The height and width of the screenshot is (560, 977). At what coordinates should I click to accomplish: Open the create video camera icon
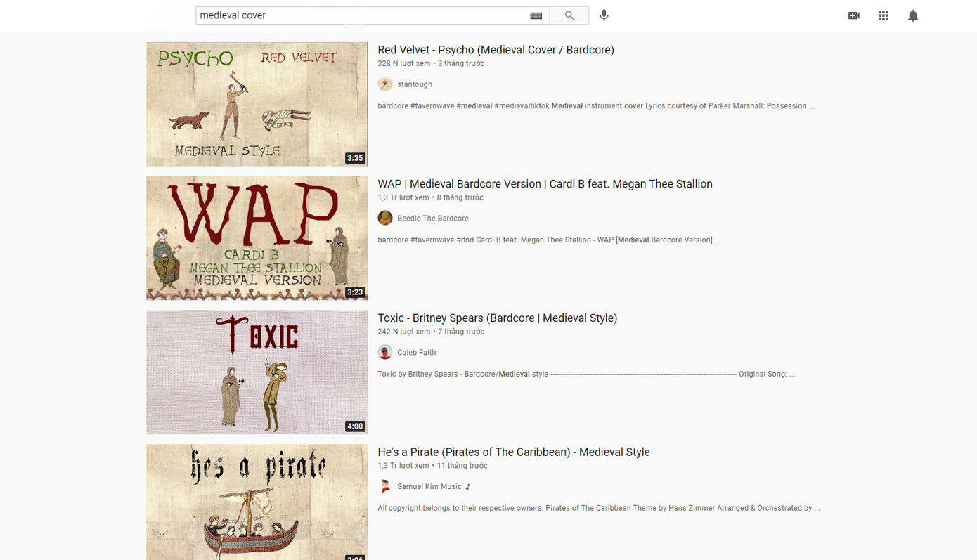click(853, 15)
